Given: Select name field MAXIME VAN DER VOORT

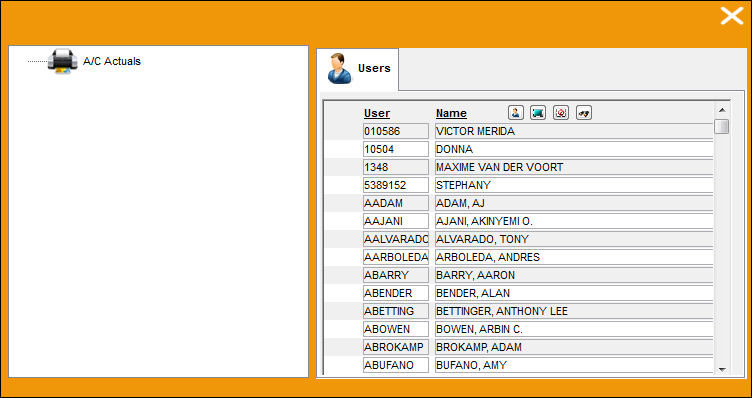Looking at the screenshot, I should coord(574,167).
